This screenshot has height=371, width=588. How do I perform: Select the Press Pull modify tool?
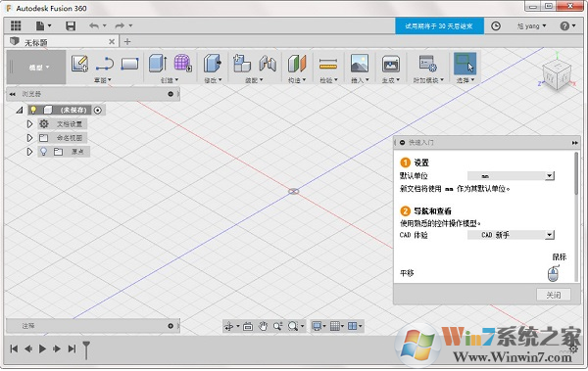(x=213, y=63)
